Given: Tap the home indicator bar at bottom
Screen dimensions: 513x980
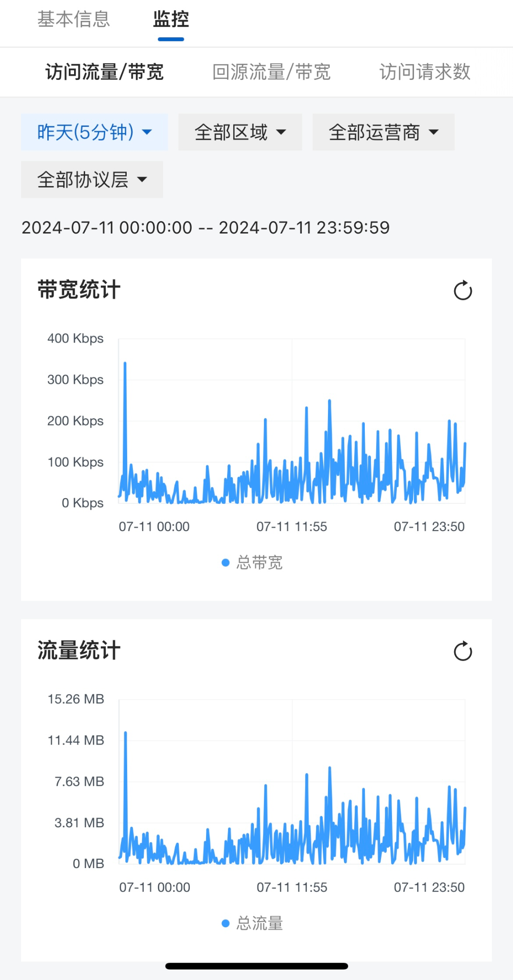Looking at the screenshot, I should coord(256,966).
